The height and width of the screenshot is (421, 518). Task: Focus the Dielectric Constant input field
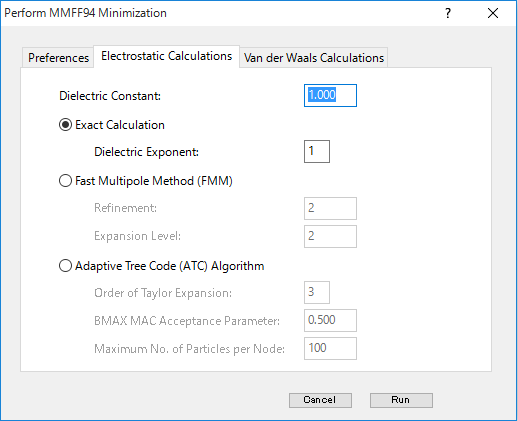pyautogui.click(x=330, y=96)
